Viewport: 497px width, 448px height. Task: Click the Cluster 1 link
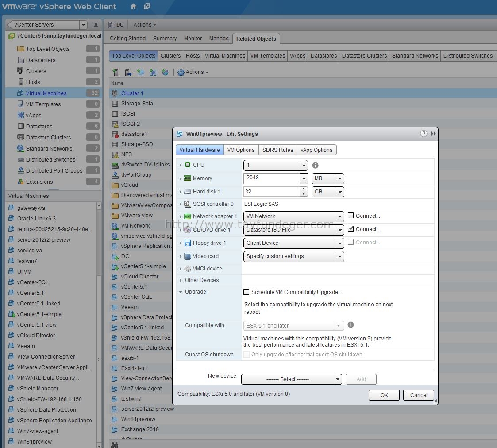click(132, 93)
